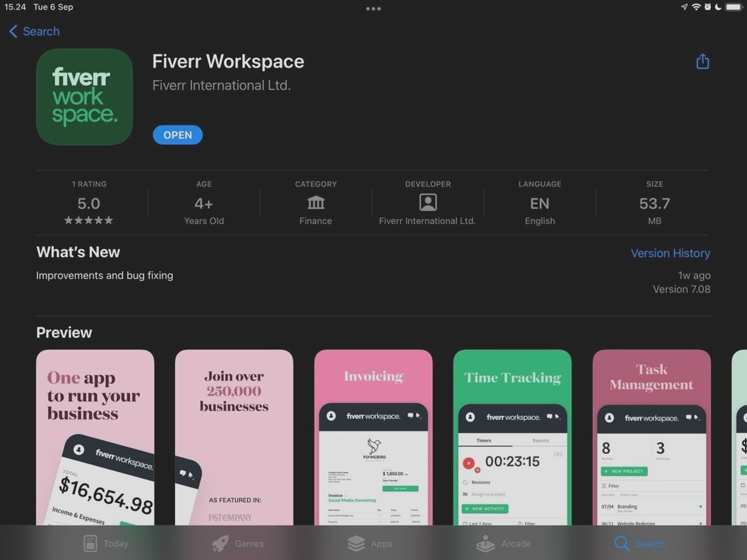Tap the Finance category bank icon
This screenshot has height=560, width=747.
tap(316, 202)
